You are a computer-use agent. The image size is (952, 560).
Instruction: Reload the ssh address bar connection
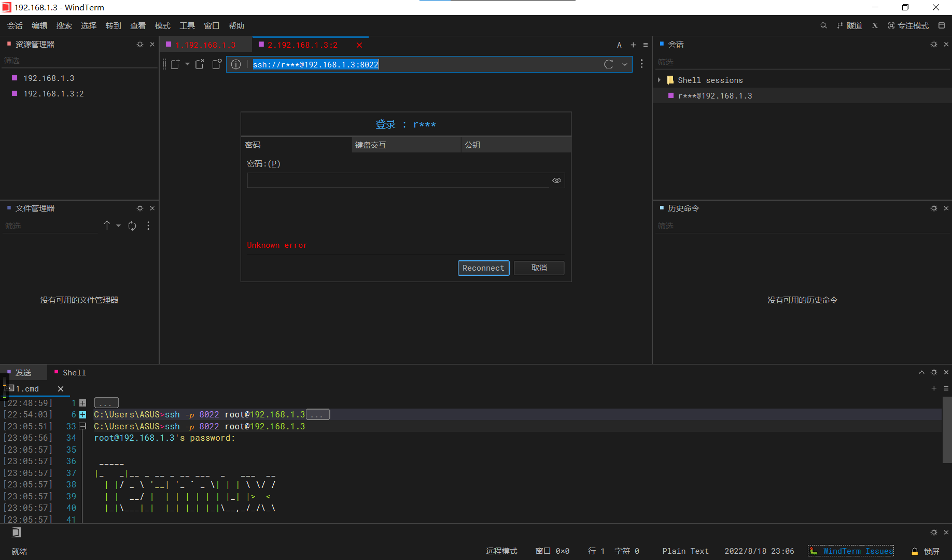click(x=608, y=64)
